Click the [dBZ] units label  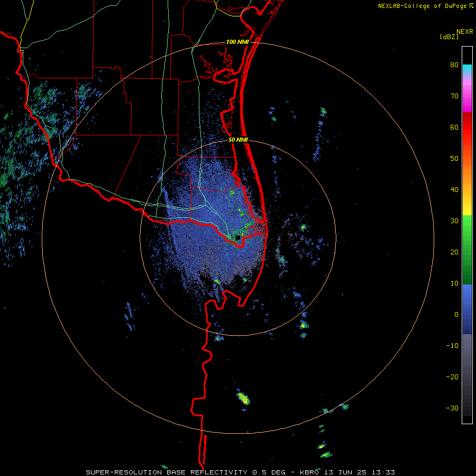449,37
